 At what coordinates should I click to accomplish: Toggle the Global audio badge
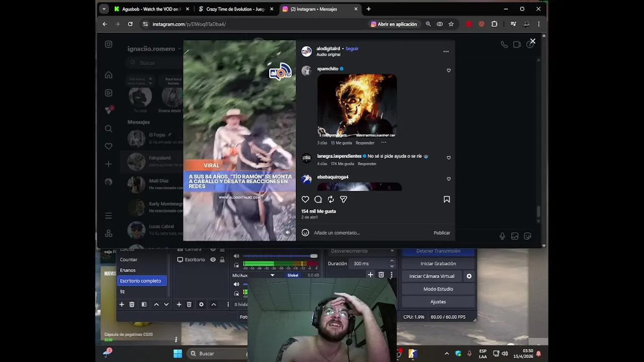click(293, 275)
